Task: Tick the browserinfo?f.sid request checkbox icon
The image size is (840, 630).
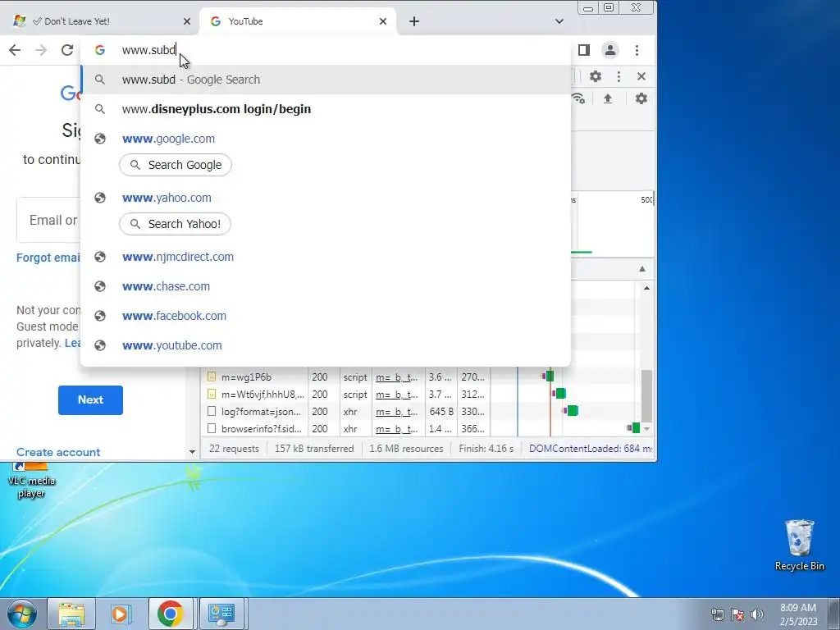Action: [x=212, y=428]
